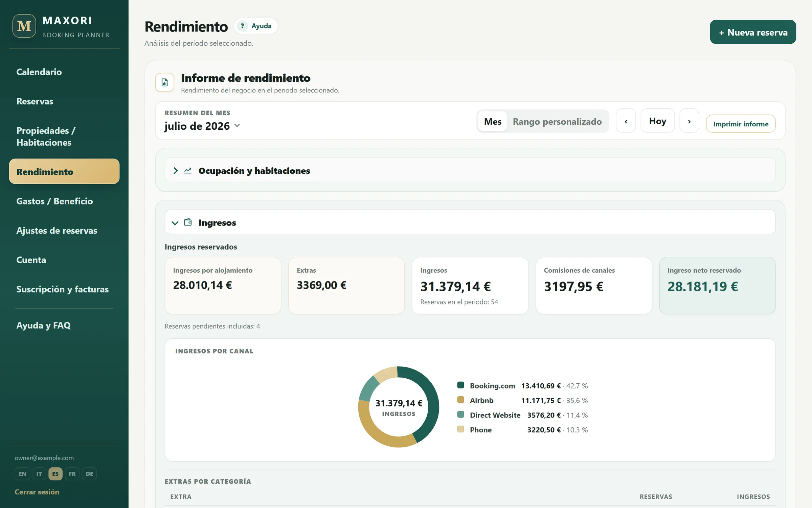Screen dimensions: 812x508
Task: Open the julio de 2026 month dropdown
Action: 202,126
